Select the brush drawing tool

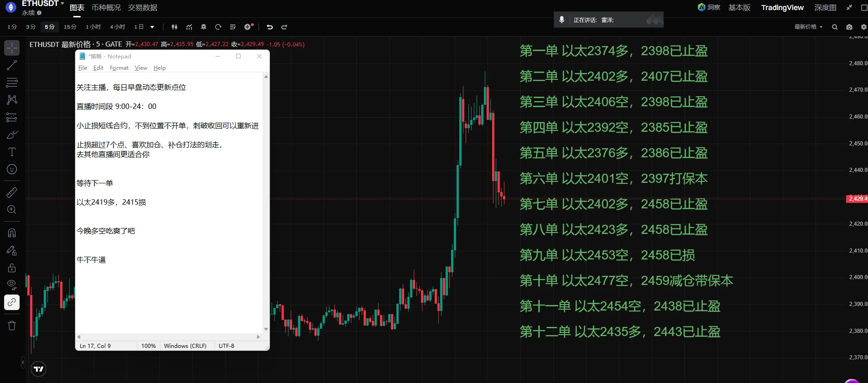point(12,135)
